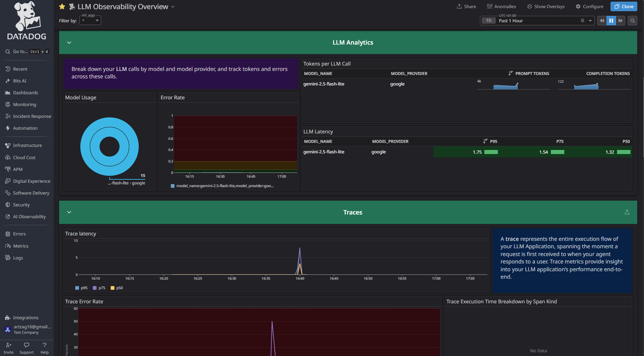Click the Traces section export icon
This screenshot has width=644, height=356.
coord(627,212)
